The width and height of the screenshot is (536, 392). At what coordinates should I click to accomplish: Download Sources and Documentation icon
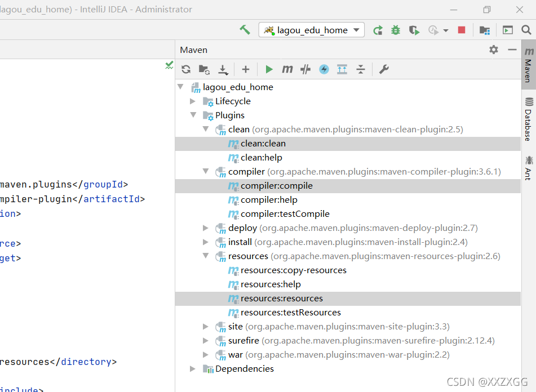tap(223, 70)
